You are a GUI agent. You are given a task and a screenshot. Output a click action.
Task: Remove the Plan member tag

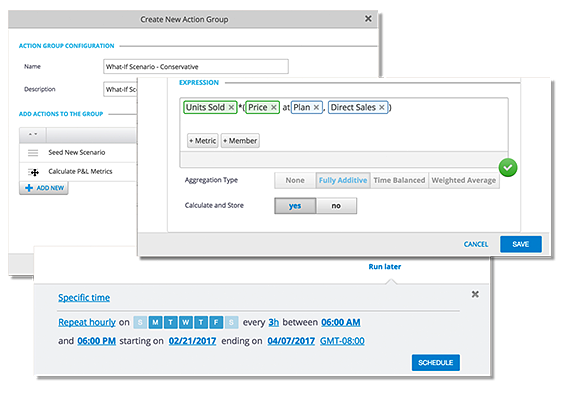316,107
